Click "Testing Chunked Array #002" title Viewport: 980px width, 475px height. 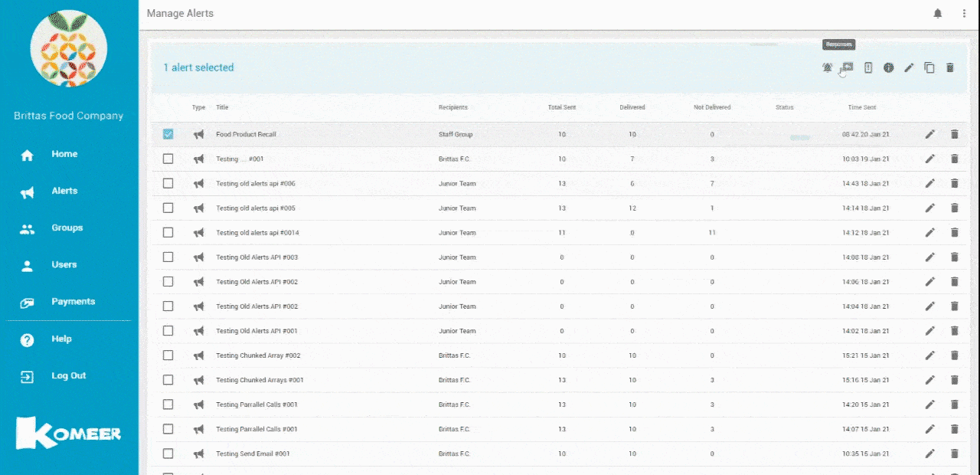coord(258,355)
